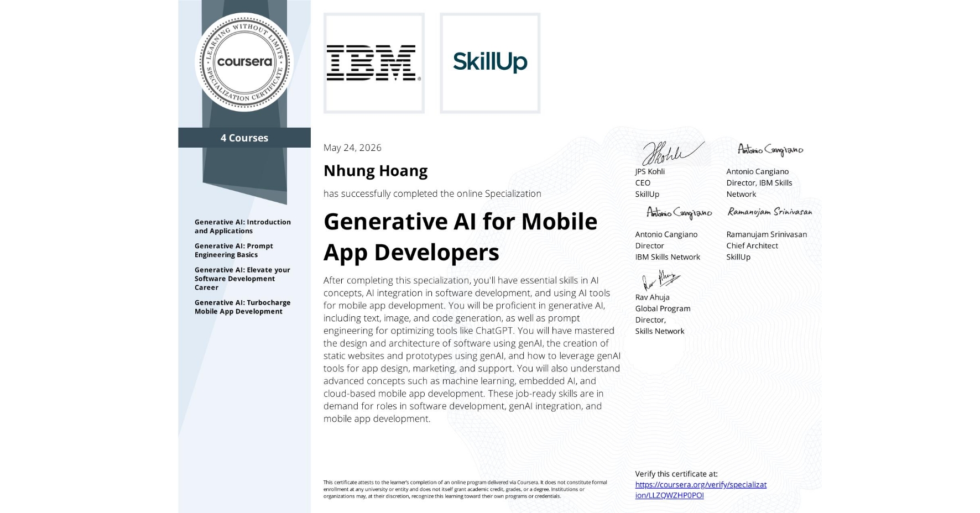This screenshot has height=513, width=980.
Task: Open the Coursera verification link
Action: (x=701, y=490)
